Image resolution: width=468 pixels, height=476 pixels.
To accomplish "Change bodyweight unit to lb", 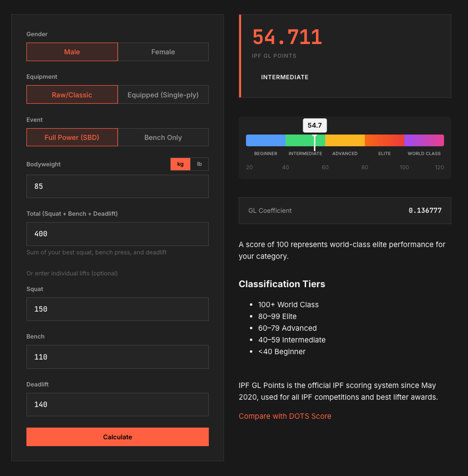I will (x=200, y=164).
